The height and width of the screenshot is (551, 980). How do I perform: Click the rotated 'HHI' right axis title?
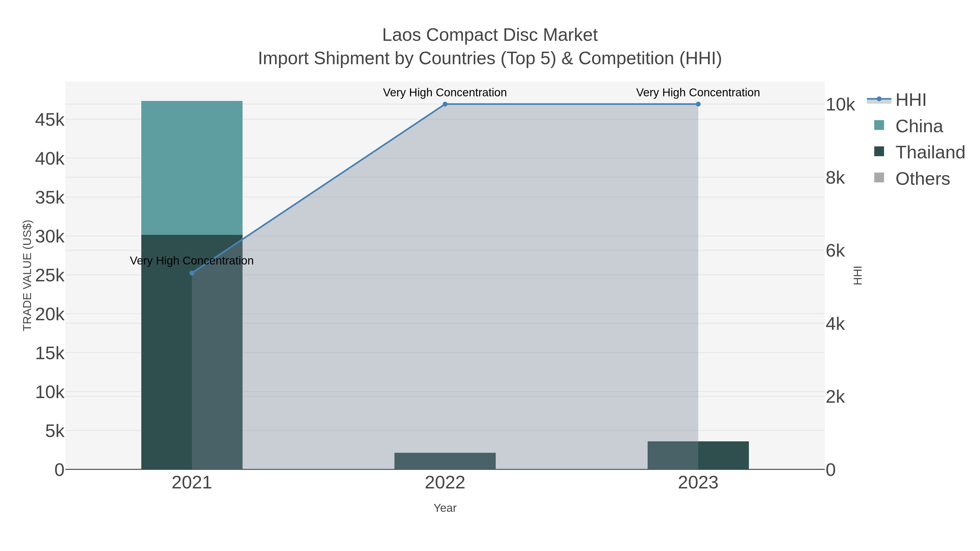[x=857, y=275]
